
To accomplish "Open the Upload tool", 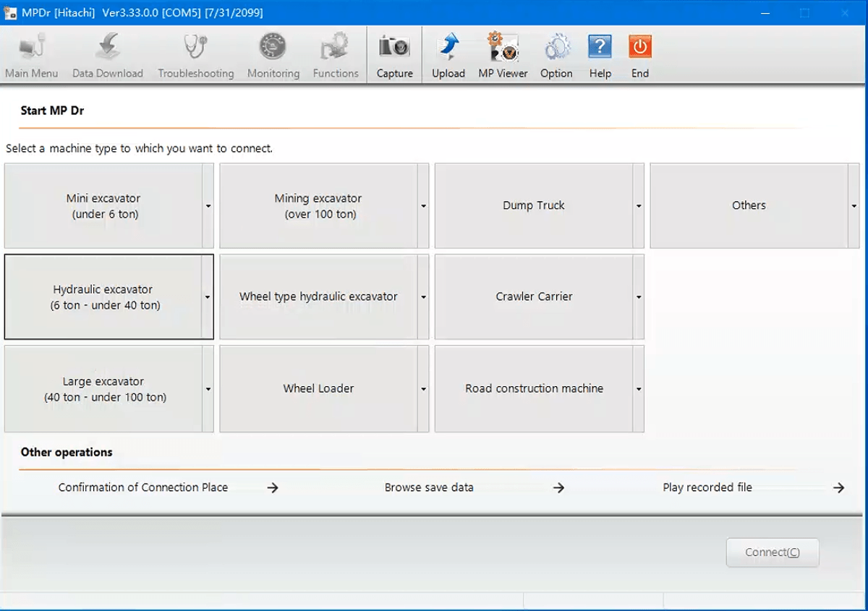I will point(448,48).
